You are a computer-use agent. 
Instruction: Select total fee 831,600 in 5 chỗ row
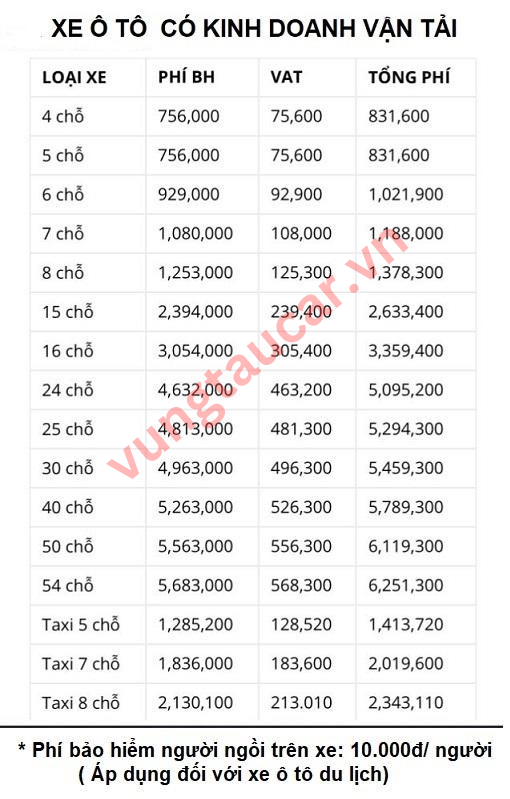(x=399, y=155)
